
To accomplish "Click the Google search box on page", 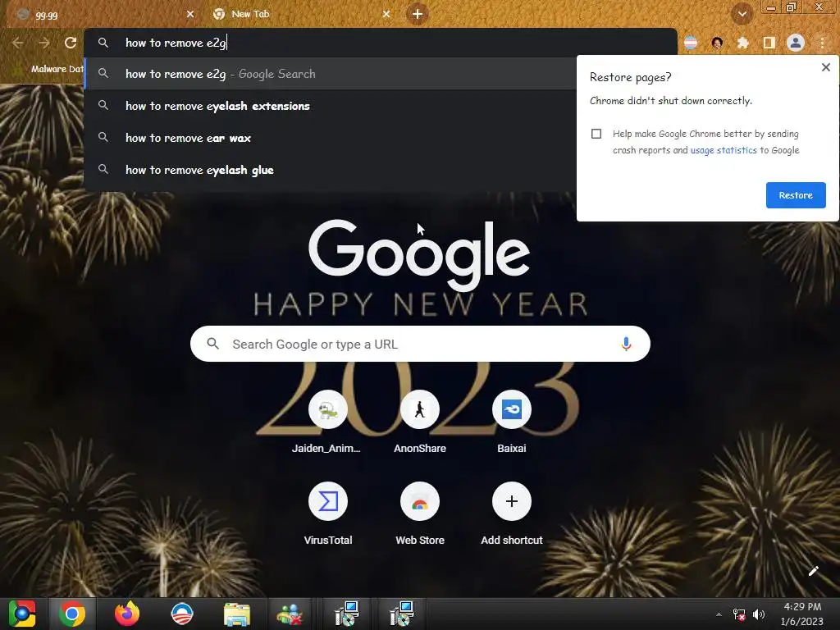I will [x=420, y=344].
